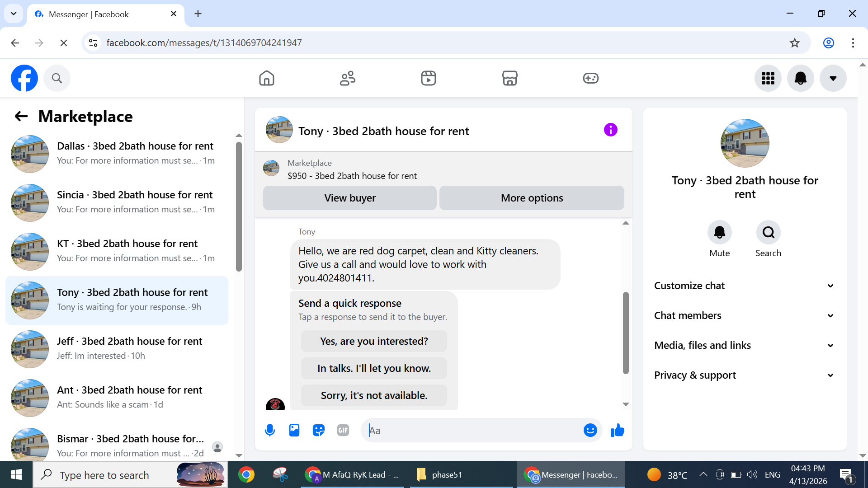View site information icon in address bar
The height and width of the screenshot is (488, 868).
tap(93, 43)
